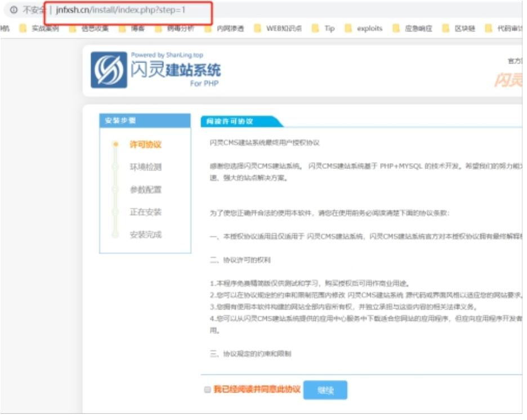Open the 博客 bookmark folder
The image size is (527, 420).
click(x=132, y=29)
